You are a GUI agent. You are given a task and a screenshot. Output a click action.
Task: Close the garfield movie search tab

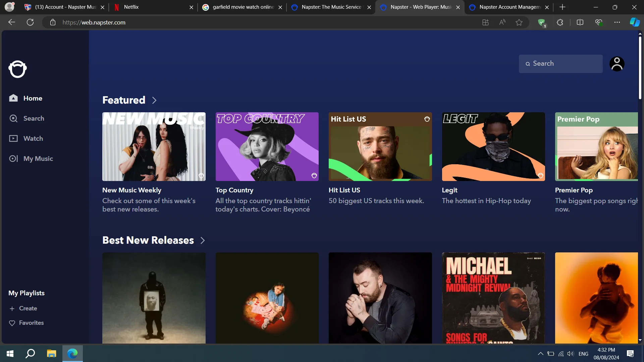point(280,7)
